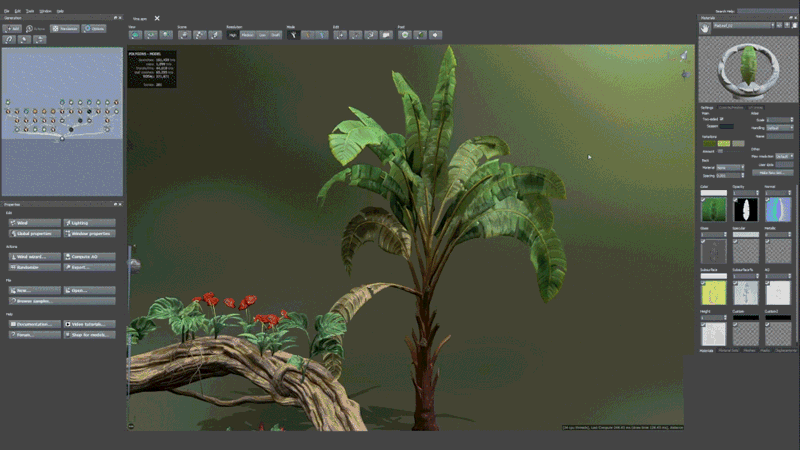
Task: Click the Season color swatch
Action: click(x=727, y=126)
